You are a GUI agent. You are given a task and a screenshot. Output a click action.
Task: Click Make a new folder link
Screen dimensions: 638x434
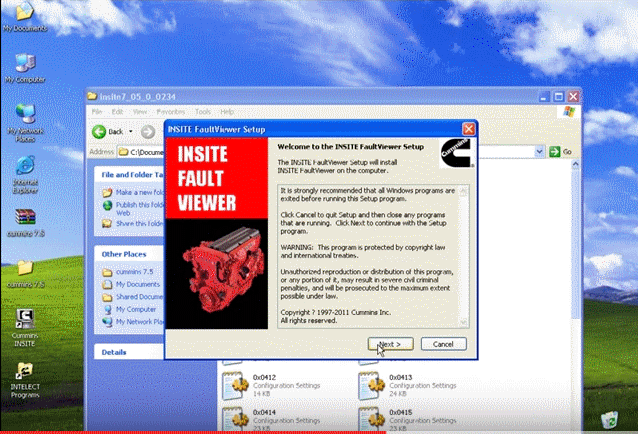click(133, 192)
